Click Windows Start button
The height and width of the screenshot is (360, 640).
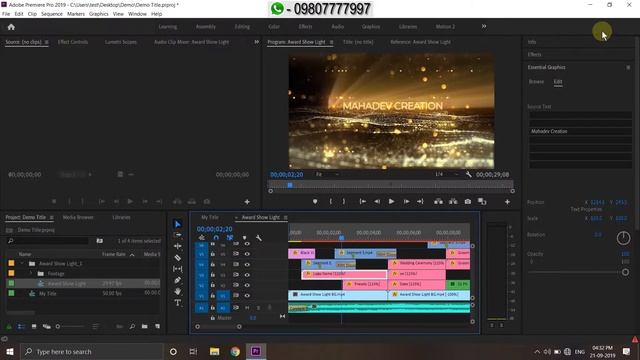click(x=10, y=351)
